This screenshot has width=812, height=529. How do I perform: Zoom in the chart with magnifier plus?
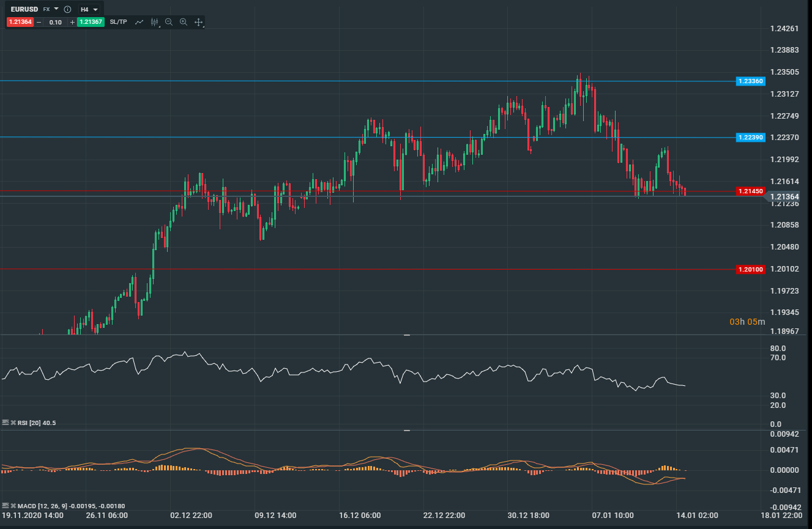(184, 22)
